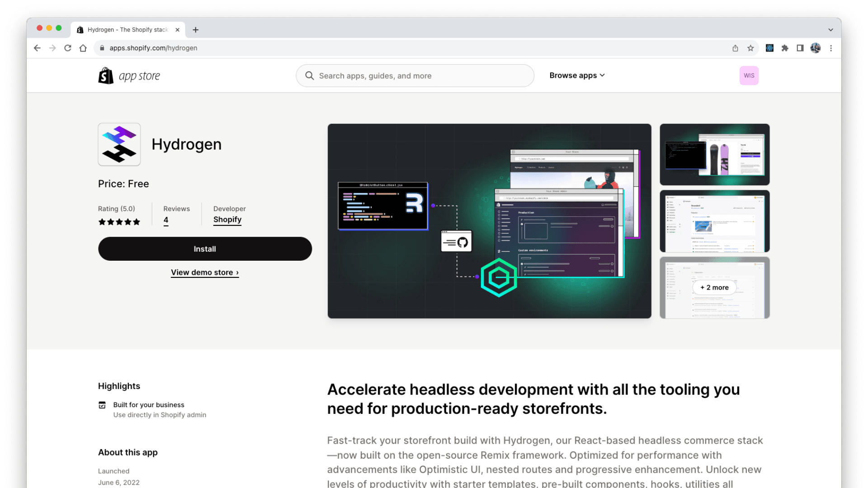Screen dimensions: 868x488
Task: Click 'Rating (5.0)' label
Action: coord(117,209)
